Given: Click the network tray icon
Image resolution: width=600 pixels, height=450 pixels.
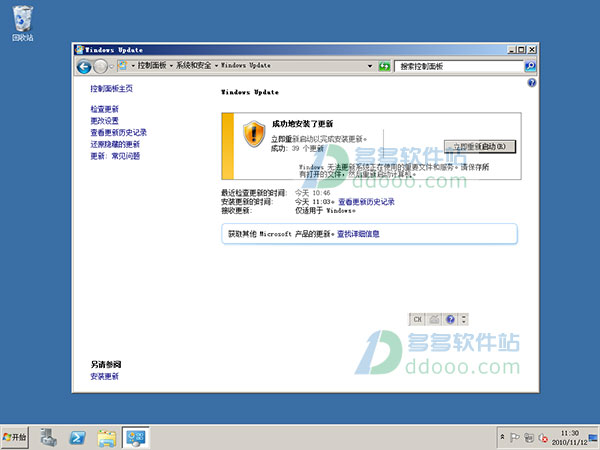Looking at the screenshot, I should point(529,437).
